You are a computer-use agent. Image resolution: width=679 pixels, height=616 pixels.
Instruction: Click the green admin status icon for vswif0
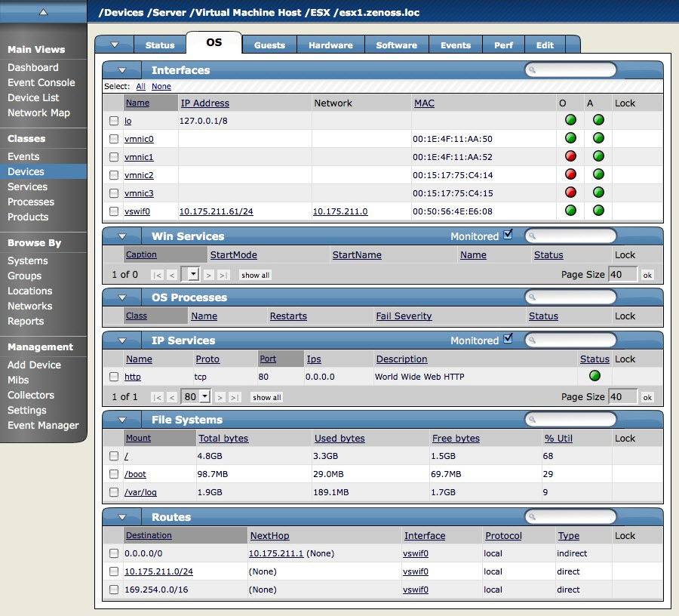pos(598,211)
